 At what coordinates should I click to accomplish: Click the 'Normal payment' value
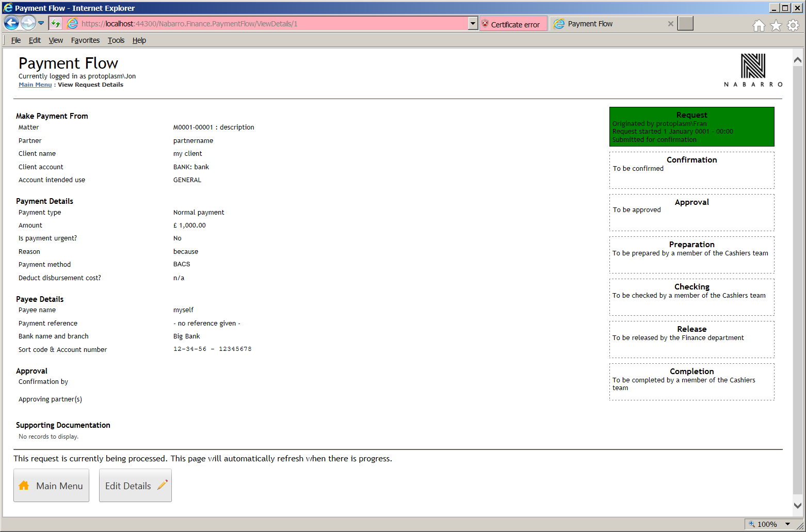click(x=199, y=213)
